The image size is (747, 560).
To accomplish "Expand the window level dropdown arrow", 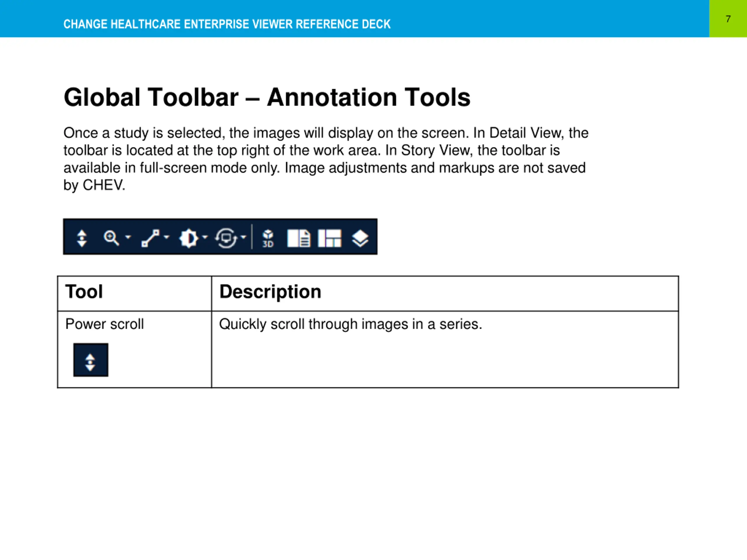I will [205, 237].
